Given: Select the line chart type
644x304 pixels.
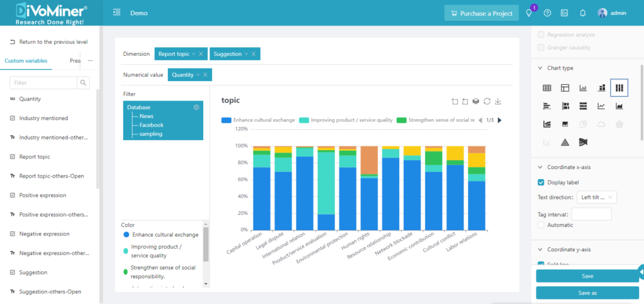Looking at the screenshot, I should [x=601, y=106].
